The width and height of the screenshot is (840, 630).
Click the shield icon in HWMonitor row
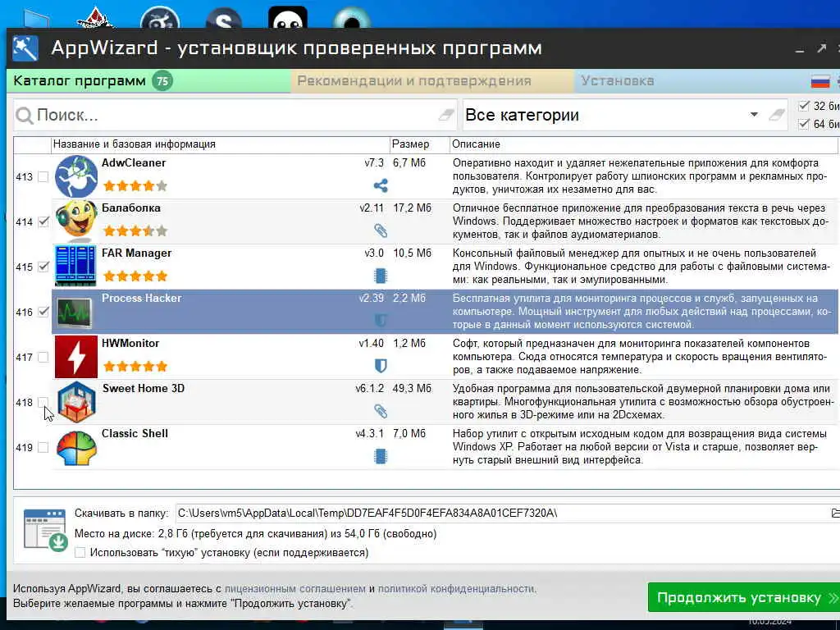point(381,366)
